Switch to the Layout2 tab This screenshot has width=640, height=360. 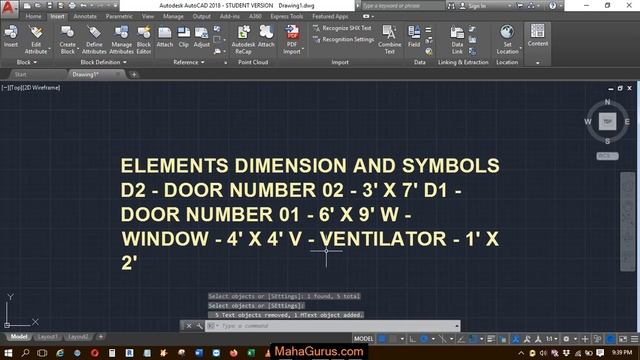tap(78, 337)
